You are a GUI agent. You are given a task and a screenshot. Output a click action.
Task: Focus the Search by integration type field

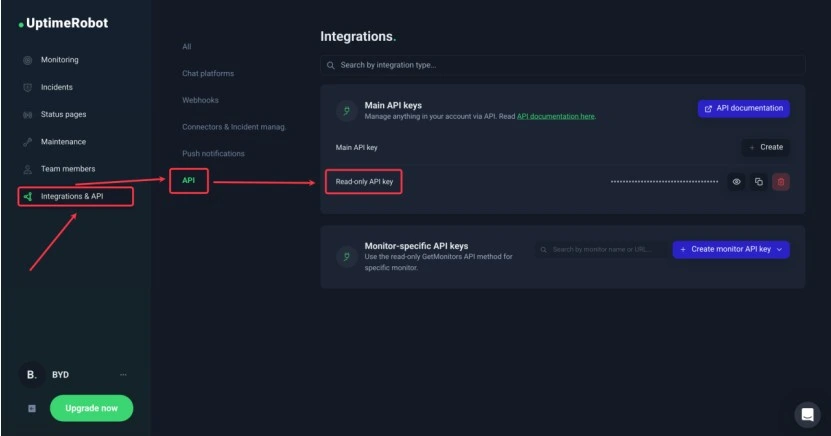point(562,65)
